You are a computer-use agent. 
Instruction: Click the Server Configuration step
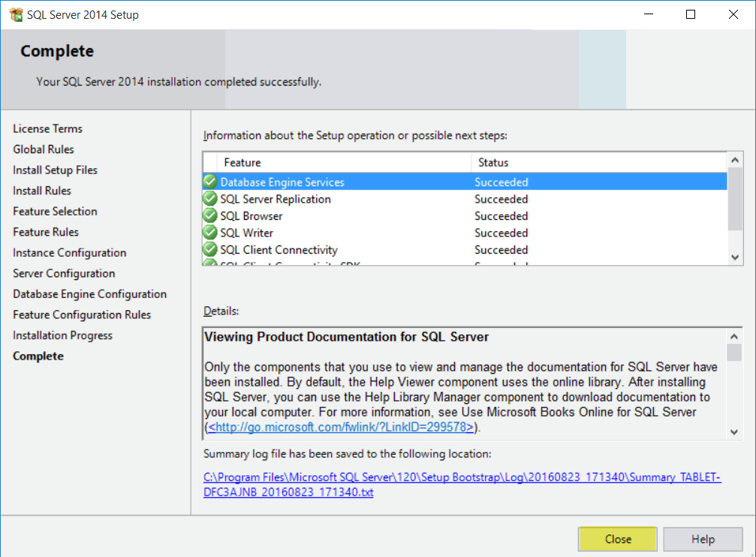coord(64,273)
